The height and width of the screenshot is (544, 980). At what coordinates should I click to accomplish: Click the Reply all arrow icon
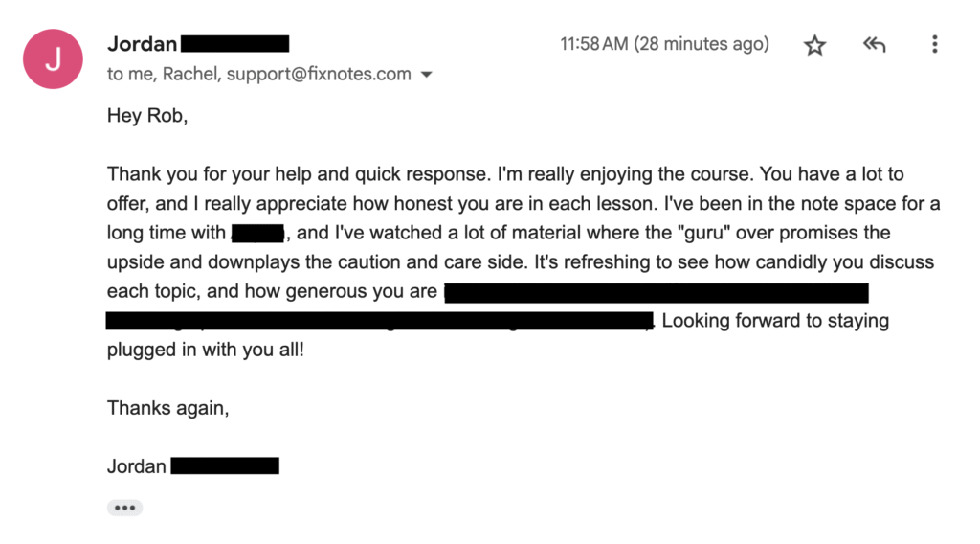click(x=874, y=45)
